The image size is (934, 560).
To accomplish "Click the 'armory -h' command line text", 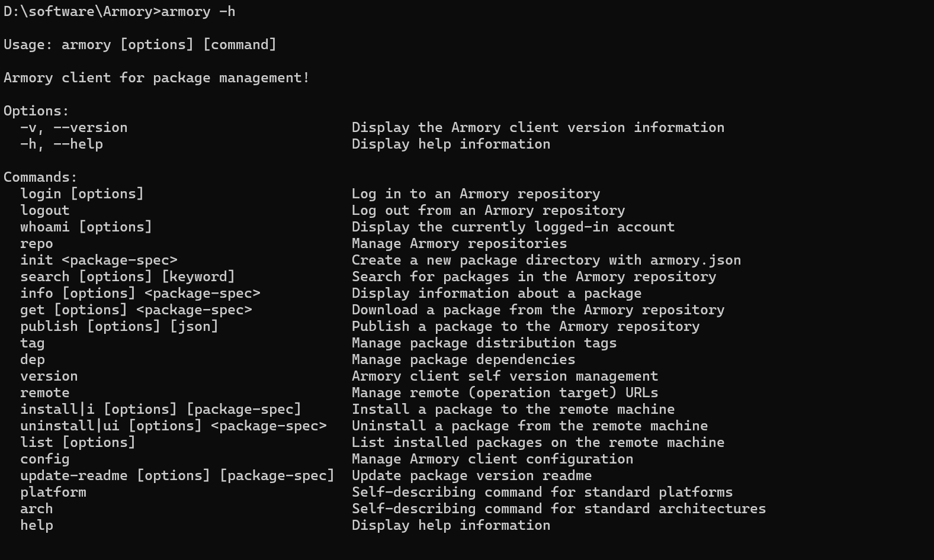I will (x=198, y=12).
